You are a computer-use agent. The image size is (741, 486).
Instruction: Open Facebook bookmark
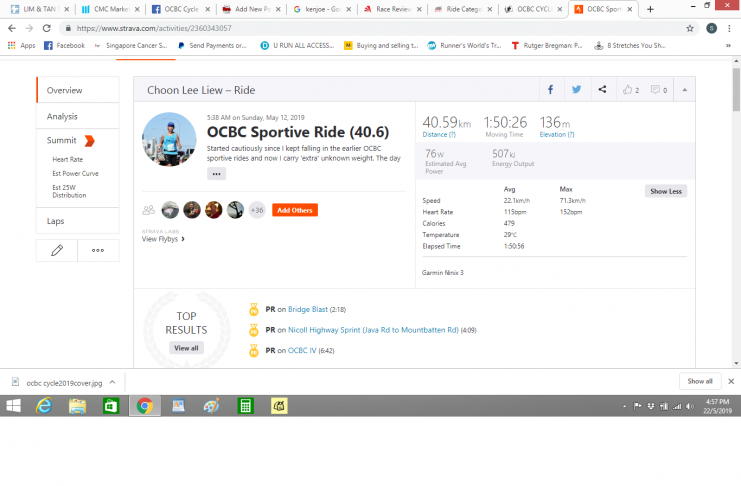64,45
